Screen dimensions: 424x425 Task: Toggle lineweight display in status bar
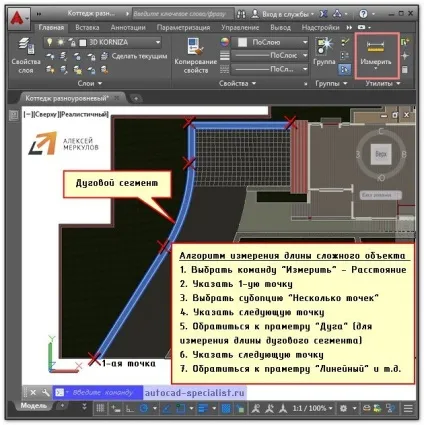tap(203, 408)
